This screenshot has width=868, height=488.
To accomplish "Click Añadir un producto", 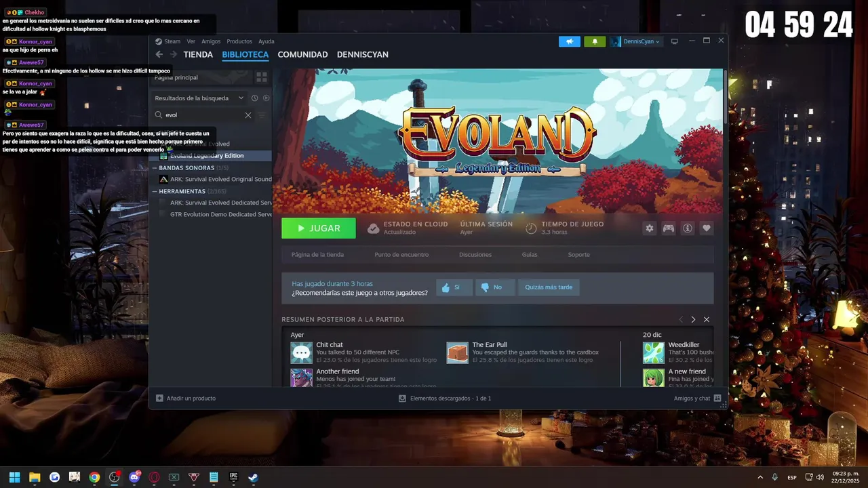I will (186, 399).
